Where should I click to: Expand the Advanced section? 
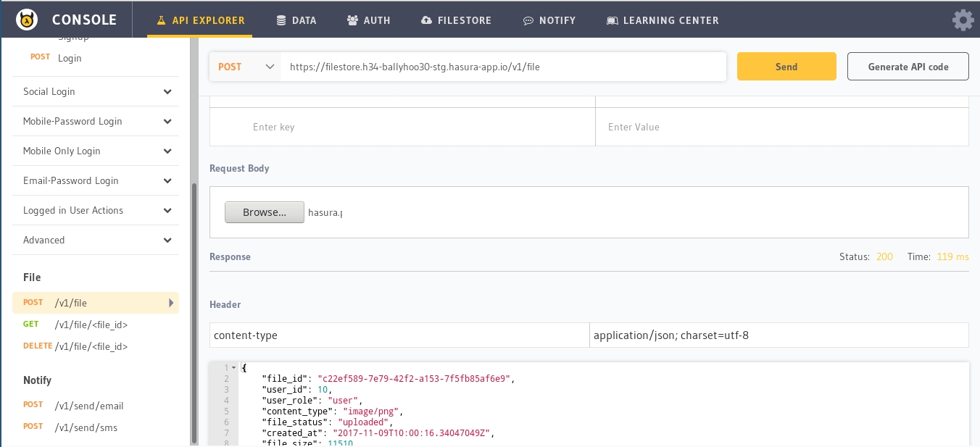tap(96, 240)
